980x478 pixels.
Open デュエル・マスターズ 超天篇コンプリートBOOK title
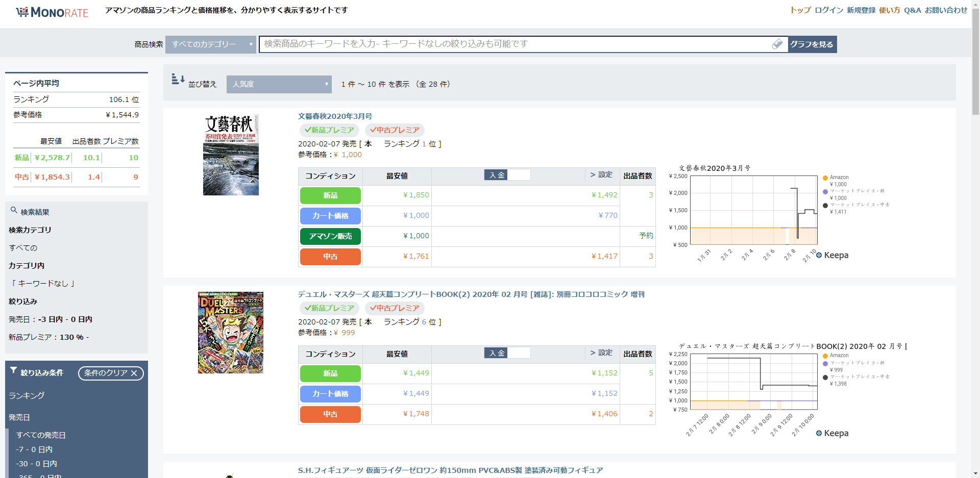471,294
